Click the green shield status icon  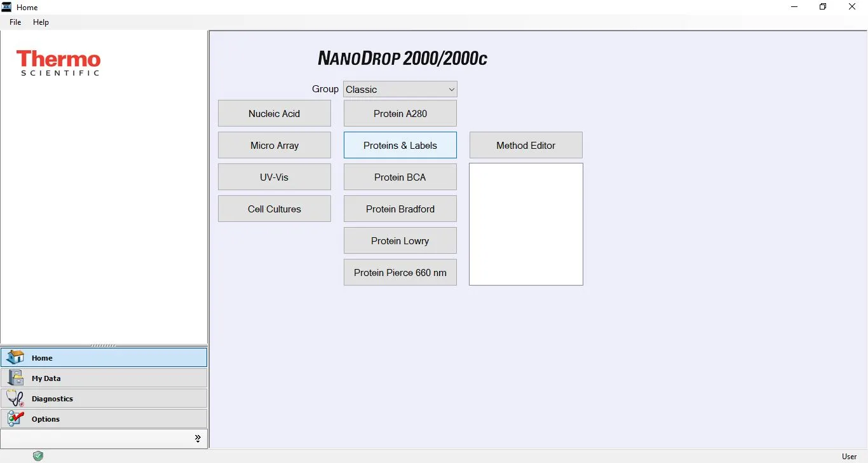click(38, 456)
